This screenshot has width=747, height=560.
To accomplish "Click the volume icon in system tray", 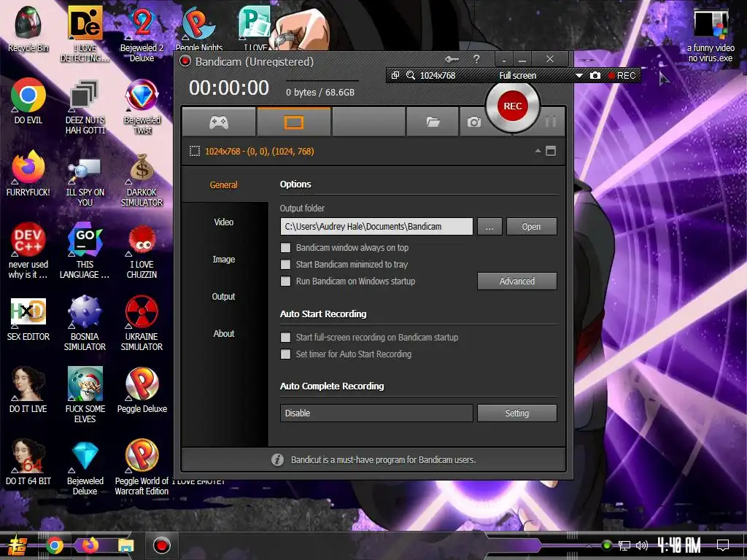I will tap(642, 545).
